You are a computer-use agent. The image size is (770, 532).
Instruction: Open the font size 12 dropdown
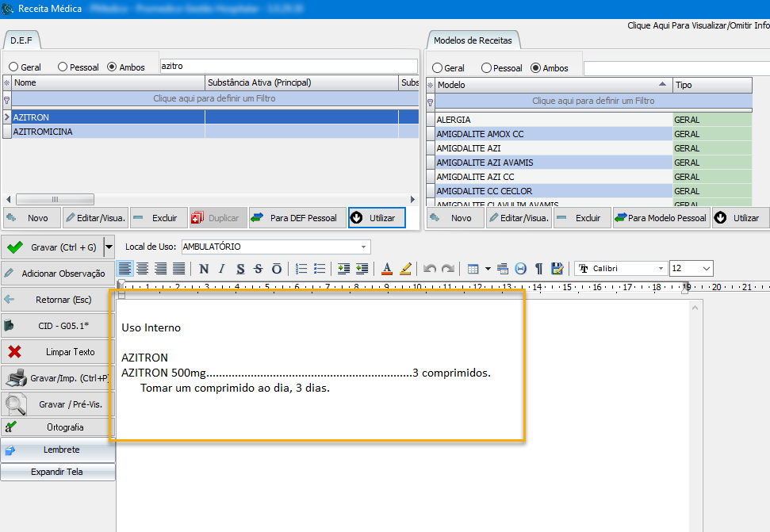click(x=705, y=269)
